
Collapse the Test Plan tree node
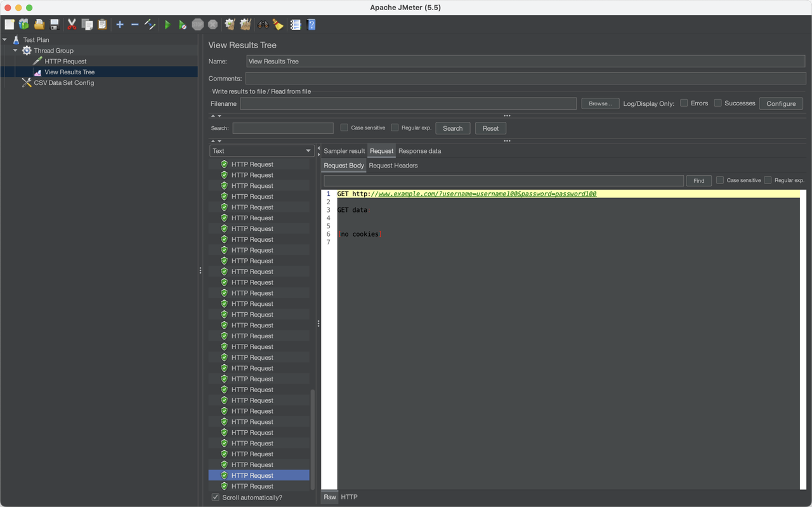tap(5, 39)
